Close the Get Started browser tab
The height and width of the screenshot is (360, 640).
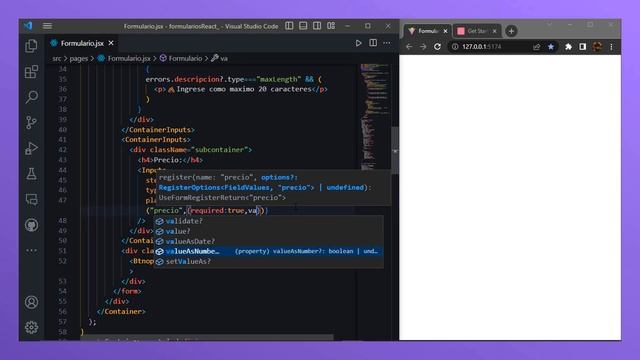[494, 31]
